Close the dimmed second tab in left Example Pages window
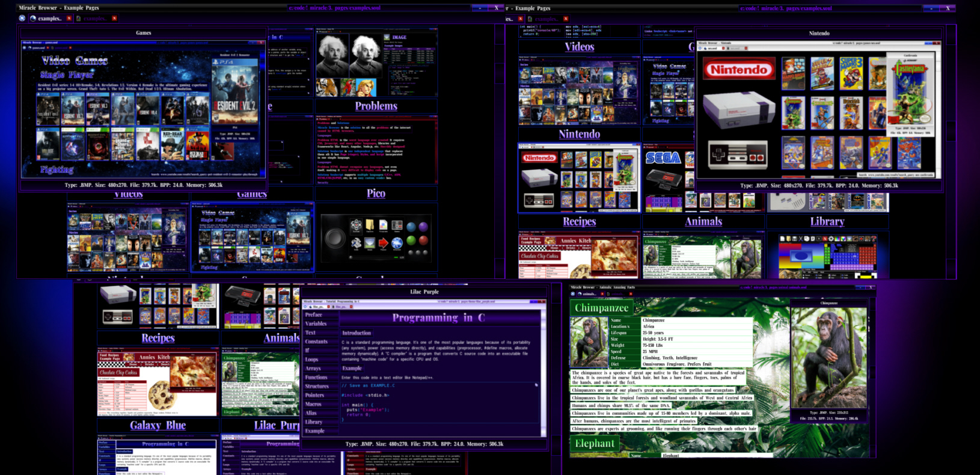 coord(114,18)
